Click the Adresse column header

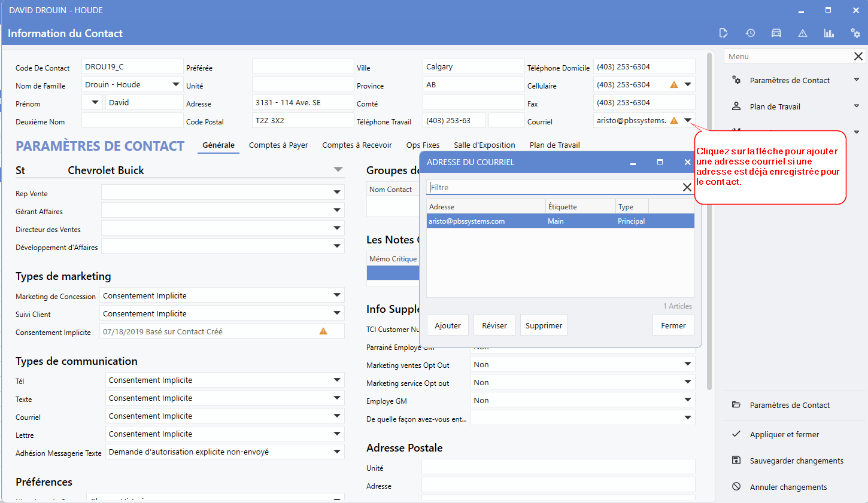[486, 206]
